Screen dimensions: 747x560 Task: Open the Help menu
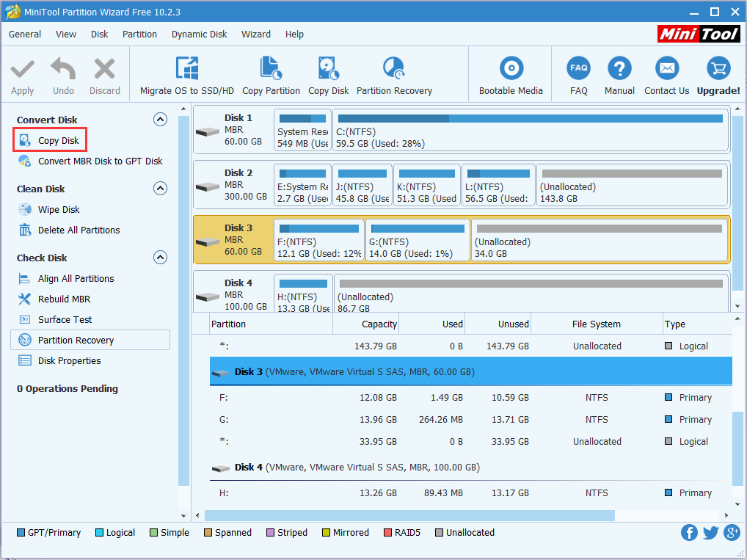coord(294,34)
